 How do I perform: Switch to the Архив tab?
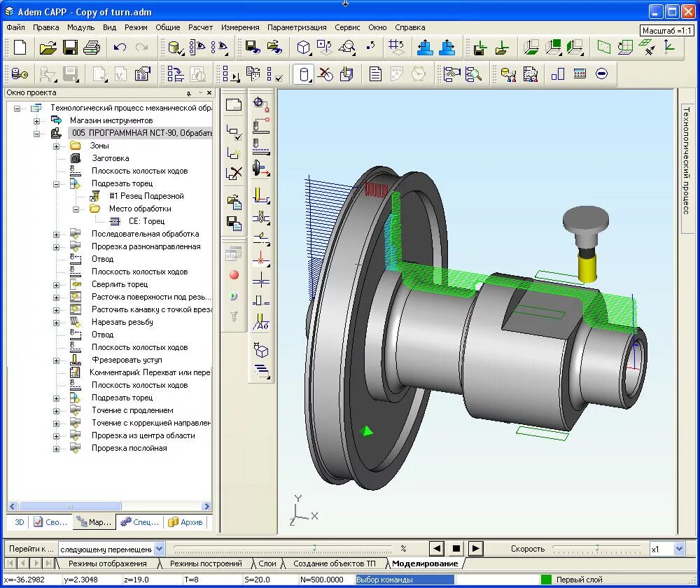coord(185,522)
